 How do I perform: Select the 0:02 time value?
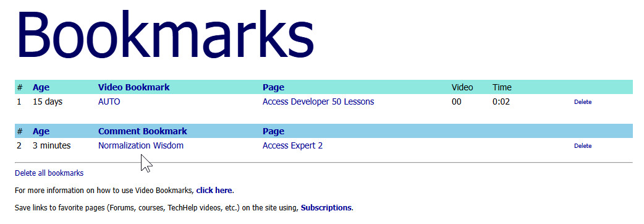click(501, 101)
